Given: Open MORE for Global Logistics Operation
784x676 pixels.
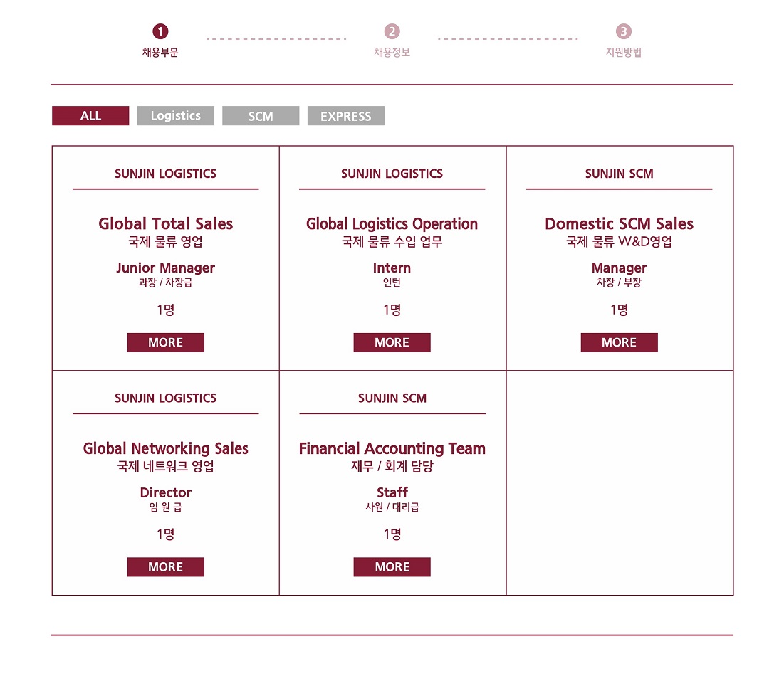Looking at the screenshot, I should pos(392,343).
